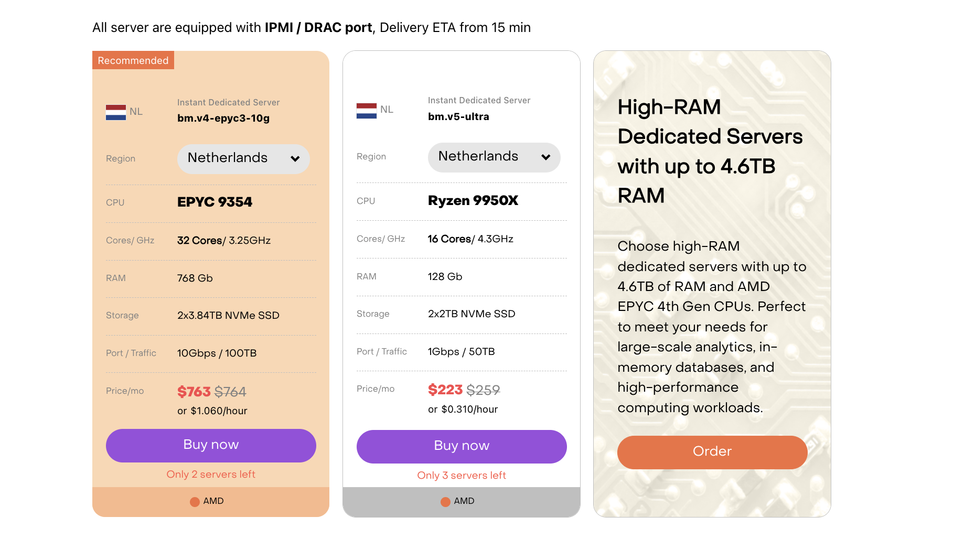
Task: Click the $763 monthly price
Action: pyautogui.click(x=194, y=392)
